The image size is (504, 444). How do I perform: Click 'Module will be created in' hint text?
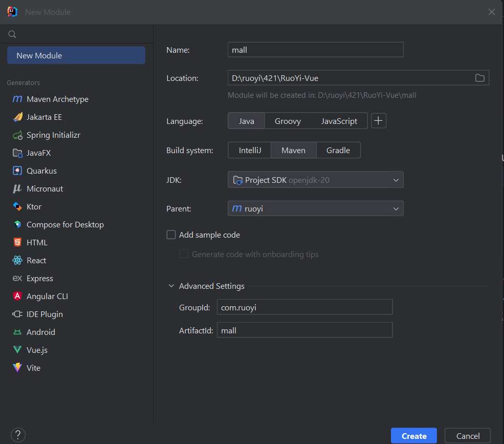322,95
